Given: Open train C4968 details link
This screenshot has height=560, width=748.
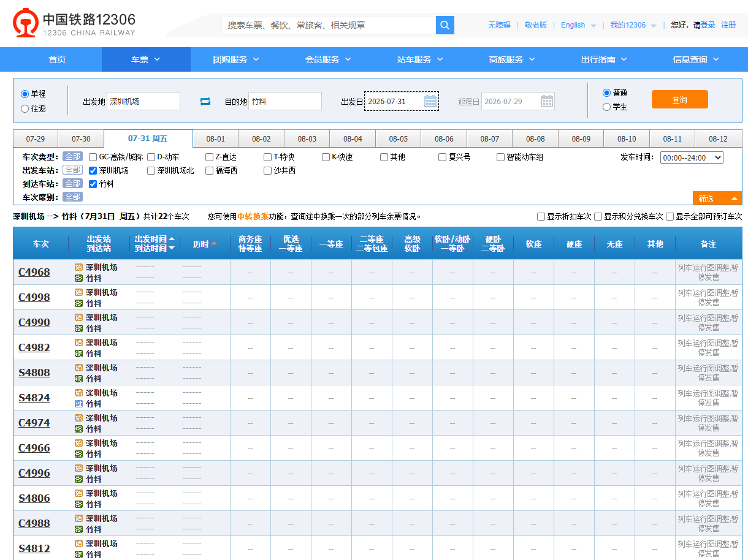Looking at the screenshot, I should tap(34, 272).
